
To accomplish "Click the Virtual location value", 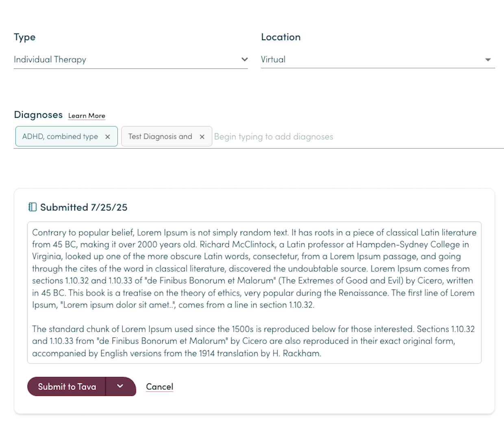I will point(273,59).
